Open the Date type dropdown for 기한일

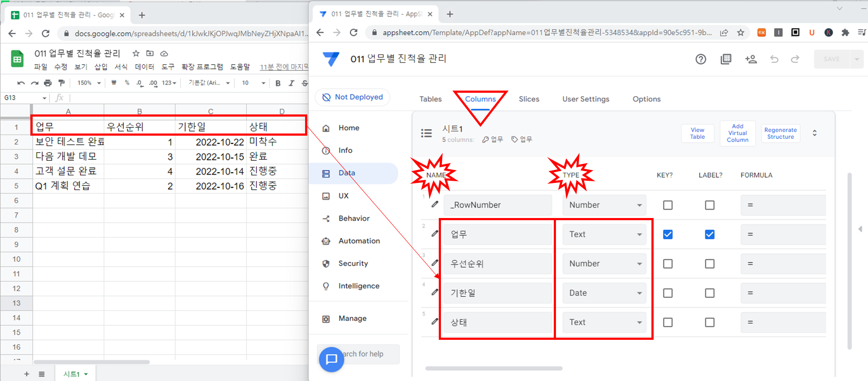[x=604, y=293]
